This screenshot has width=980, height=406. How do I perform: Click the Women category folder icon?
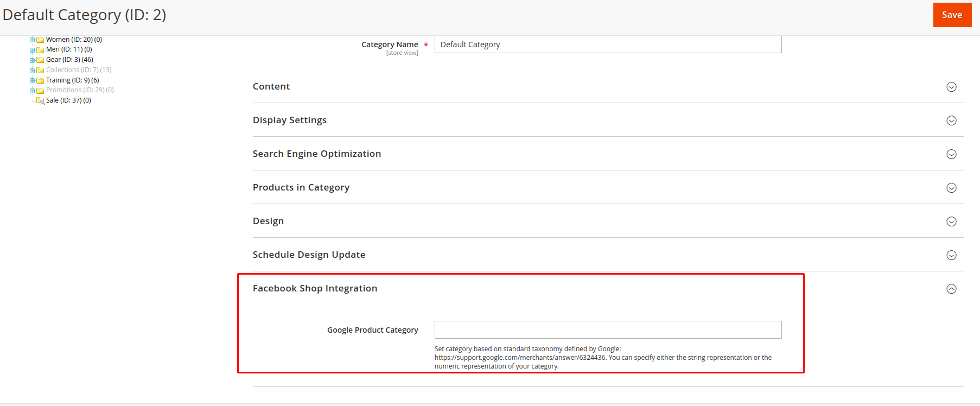tap(40, 40)
